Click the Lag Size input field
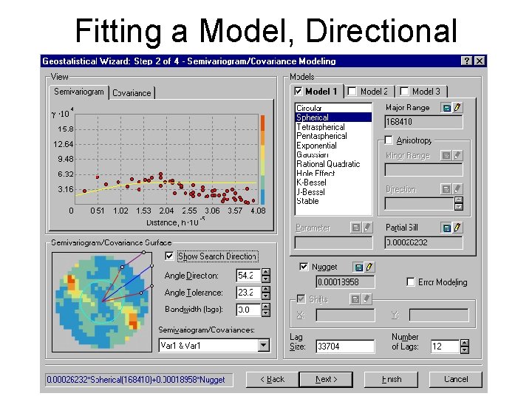 coord(345,347)
